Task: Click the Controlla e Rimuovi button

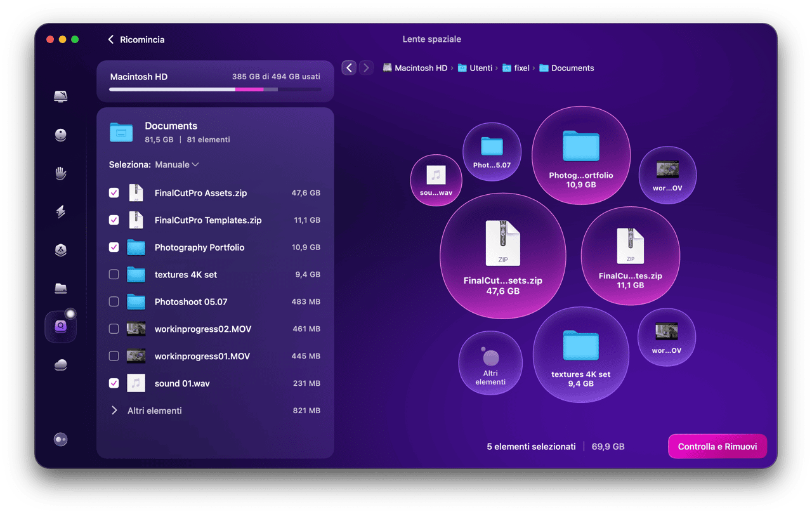Action: coord(717,446)
